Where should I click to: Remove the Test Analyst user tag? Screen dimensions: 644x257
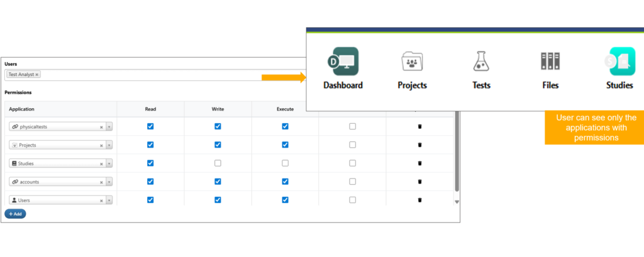click(x=37, y=75)
